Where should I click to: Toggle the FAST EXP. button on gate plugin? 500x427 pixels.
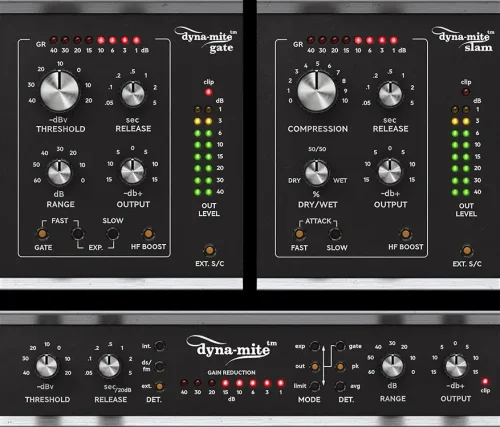coord(77,234)
